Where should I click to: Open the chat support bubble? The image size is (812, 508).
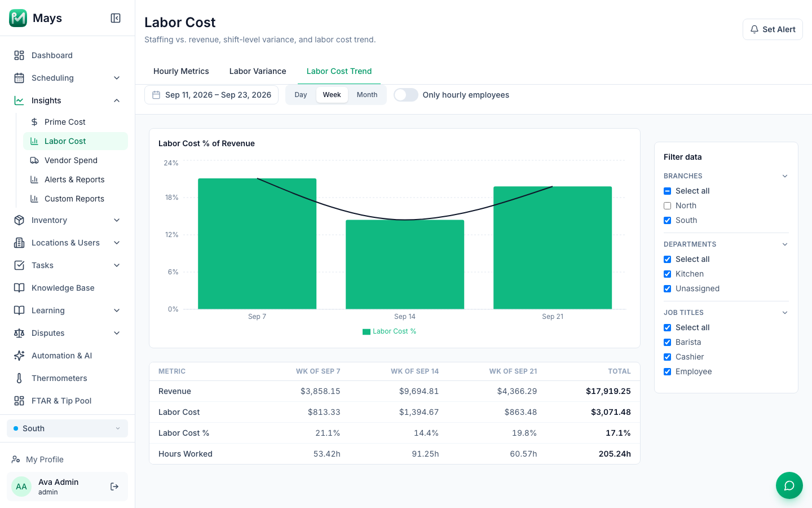789,485
